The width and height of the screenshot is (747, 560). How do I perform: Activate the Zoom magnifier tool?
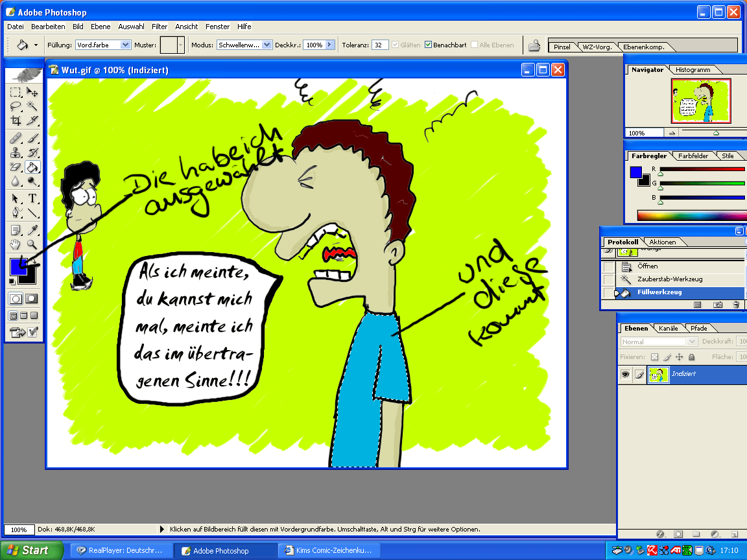coord(32,245)
